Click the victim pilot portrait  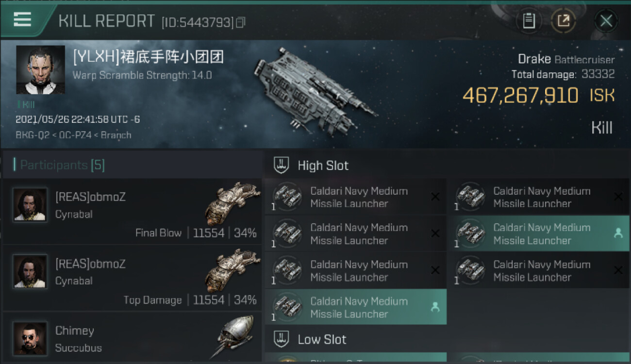tap(40, 70)
